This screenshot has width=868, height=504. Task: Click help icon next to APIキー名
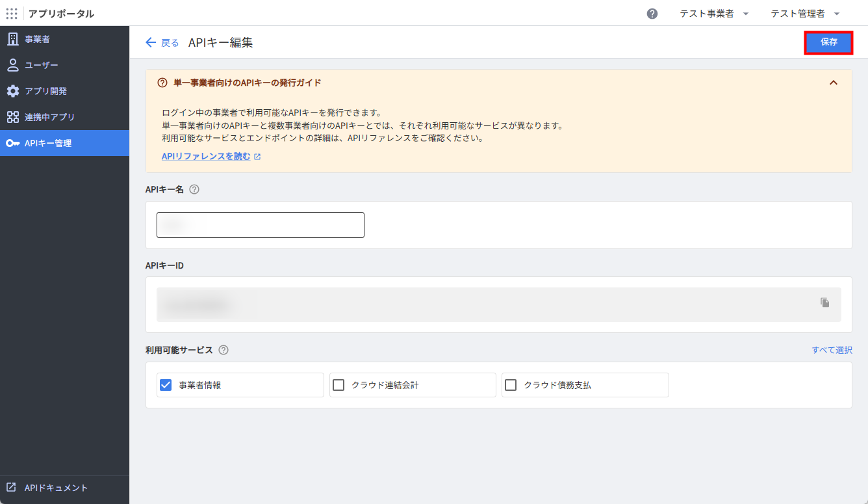tap(194, 190)
